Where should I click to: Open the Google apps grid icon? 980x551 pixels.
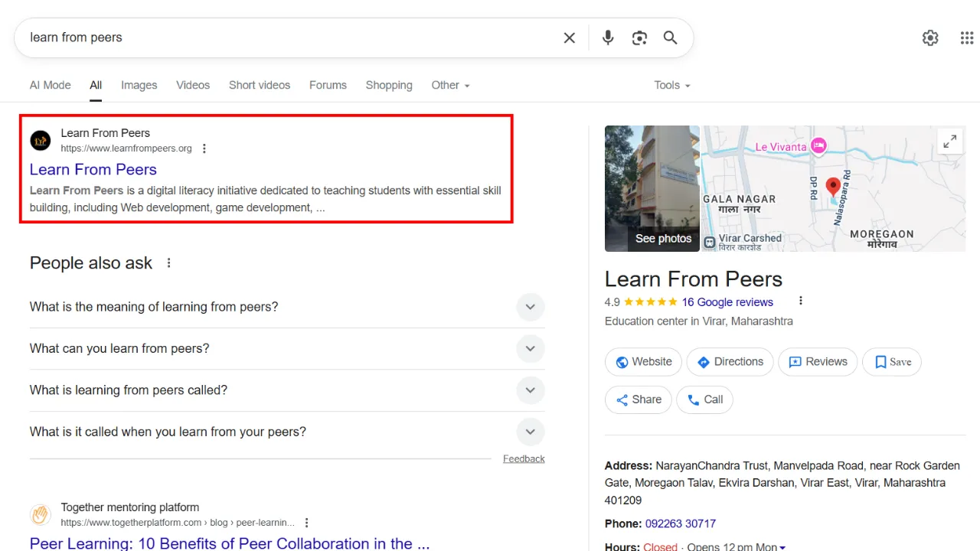(967, 37)
